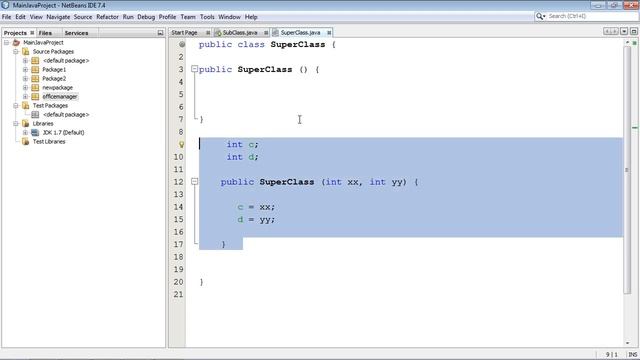Open the Help menu

[x=251, y=17]
